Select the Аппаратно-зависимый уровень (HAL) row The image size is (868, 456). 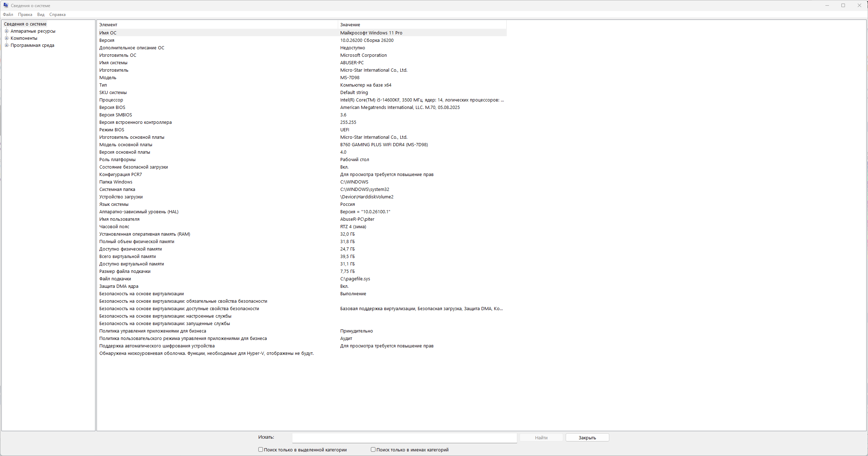tap(302, 212)
